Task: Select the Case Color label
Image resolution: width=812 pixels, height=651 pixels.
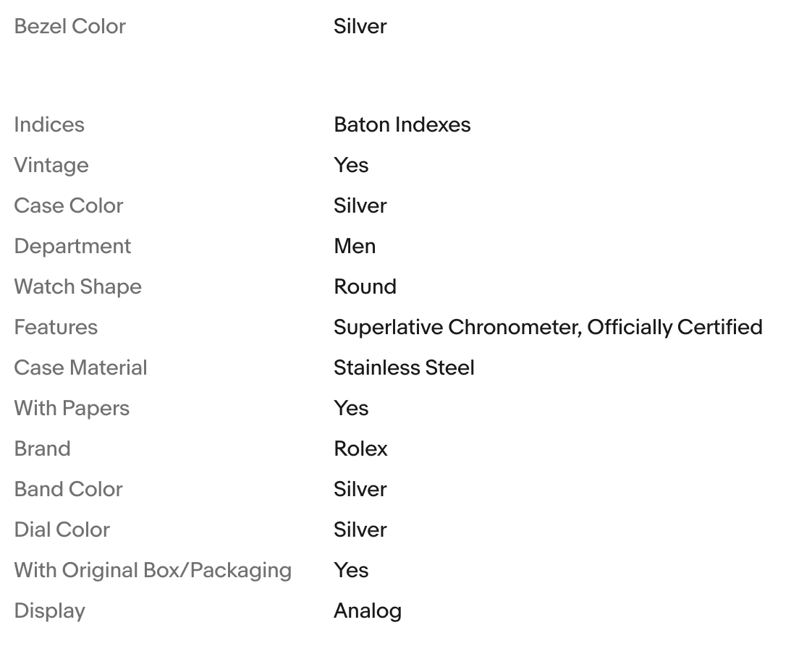Action: tap(69, 206)
